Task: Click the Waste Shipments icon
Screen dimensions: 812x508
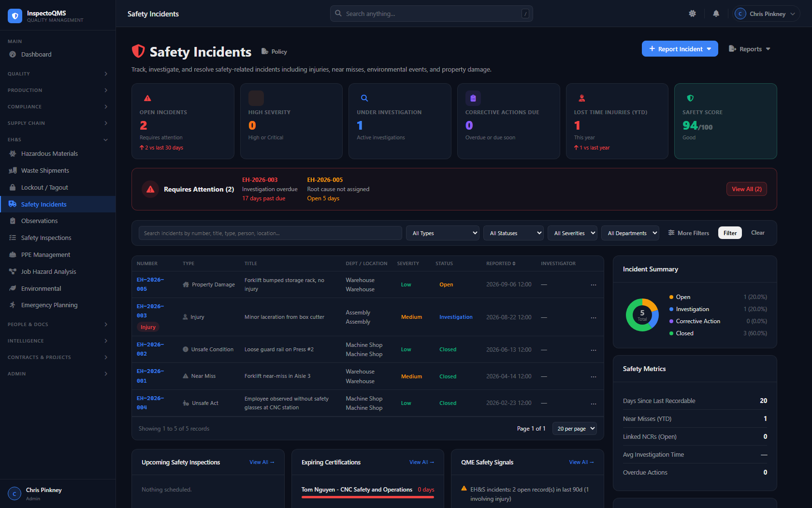Action: pyautogui.click(x=13, y=170)
